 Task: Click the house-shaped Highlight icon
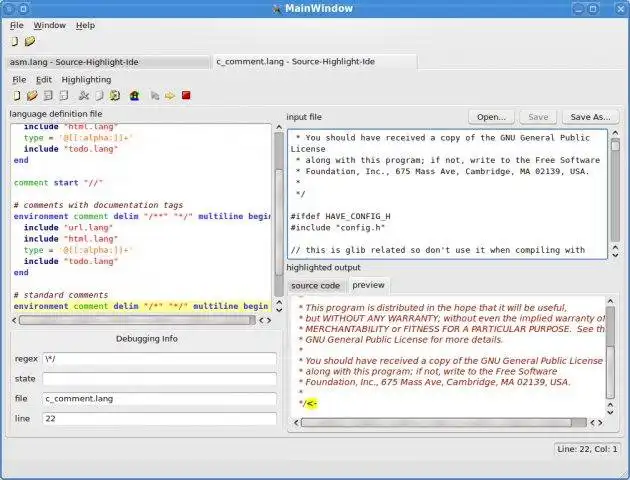click(x=134, y=96)
